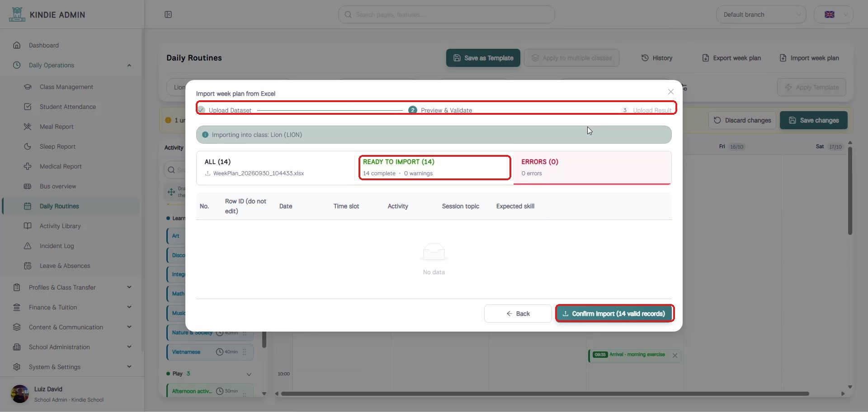Viewport: 868px width, 412px height.
Task: Click the Content & Communication layers icon
Action: click(x=17, y=327)
